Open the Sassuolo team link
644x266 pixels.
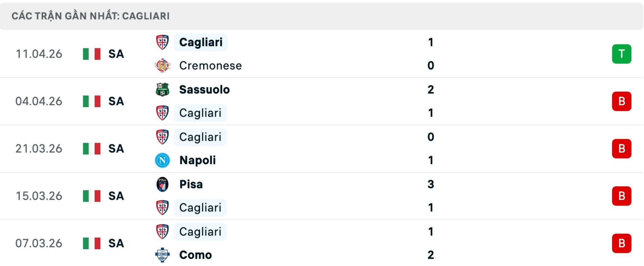204,90
